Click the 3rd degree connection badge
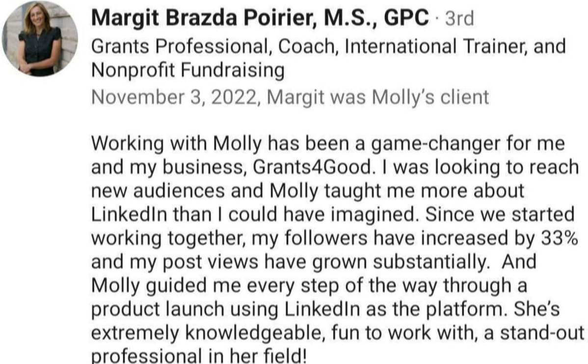 pos(459,18)
